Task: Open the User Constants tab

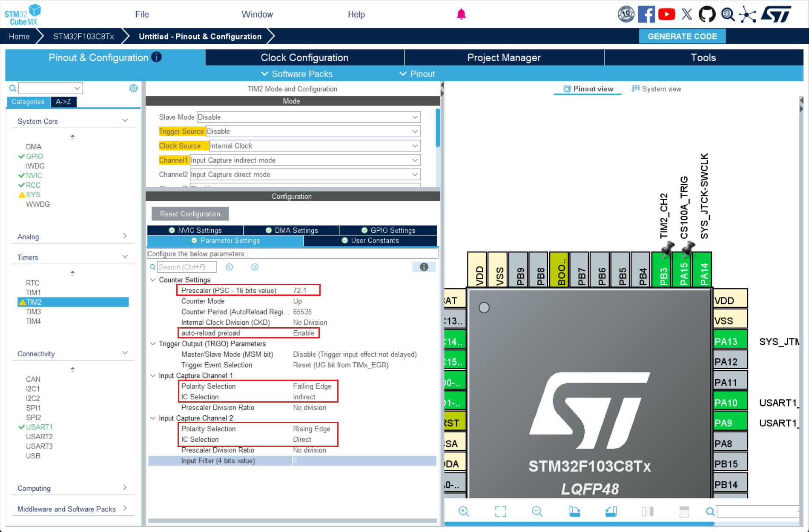Action: coord(370,240)
